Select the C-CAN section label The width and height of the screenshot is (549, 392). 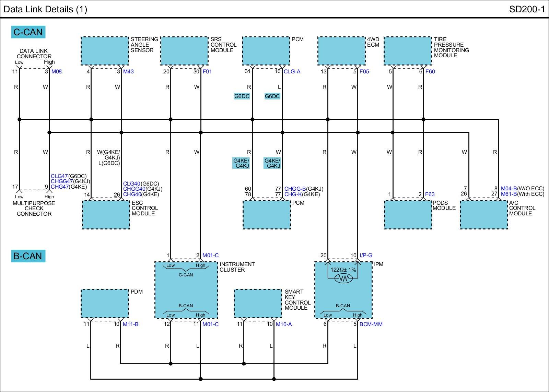point(28,32)
